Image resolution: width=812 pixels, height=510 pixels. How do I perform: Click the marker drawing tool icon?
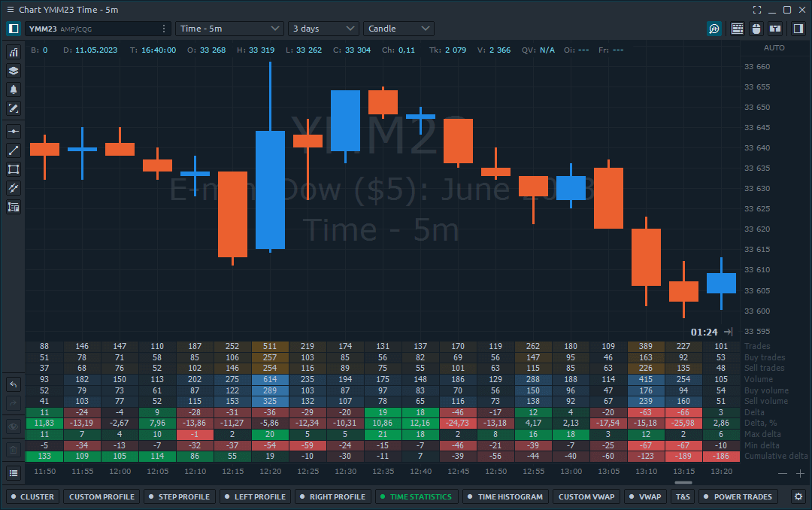coord(13,109)
